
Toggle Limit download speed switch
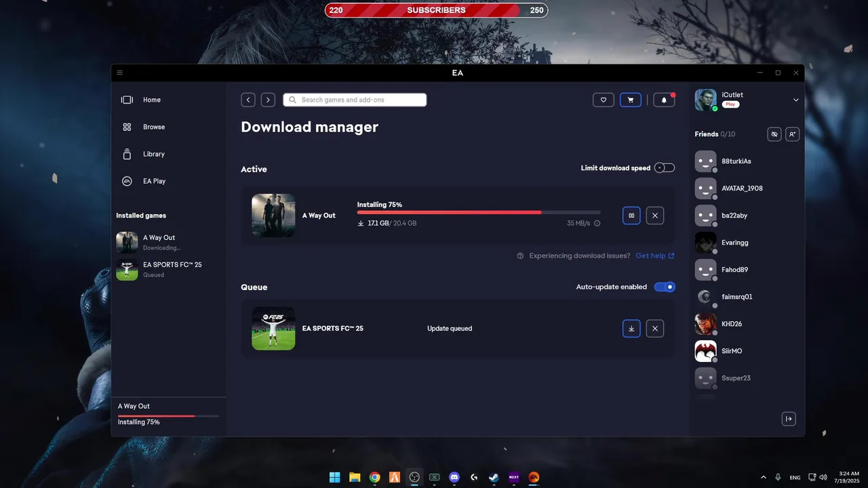coord(665,167)
